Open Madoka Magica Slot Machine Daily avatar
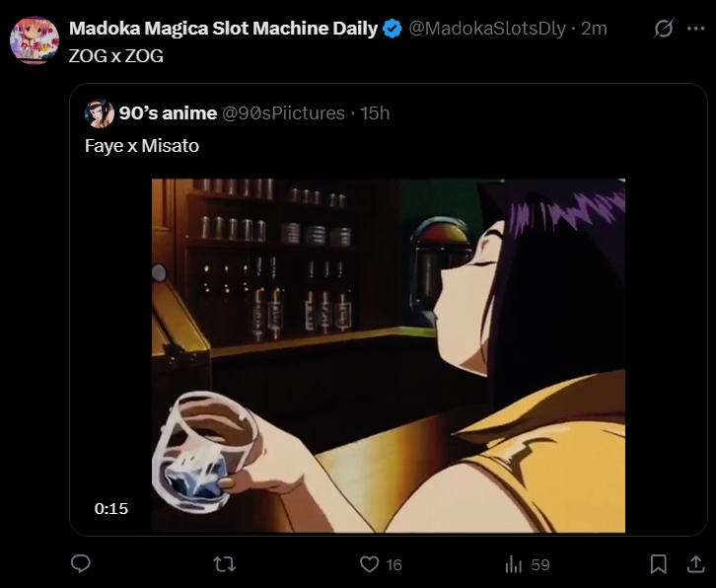716x588 pixels. point(34,40)
